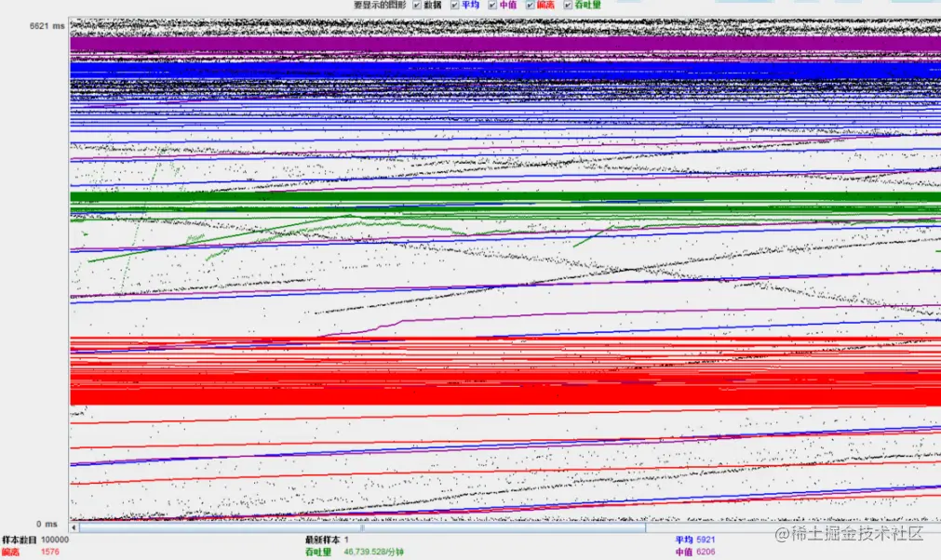Click the sample count value 100000

point(55,540)
